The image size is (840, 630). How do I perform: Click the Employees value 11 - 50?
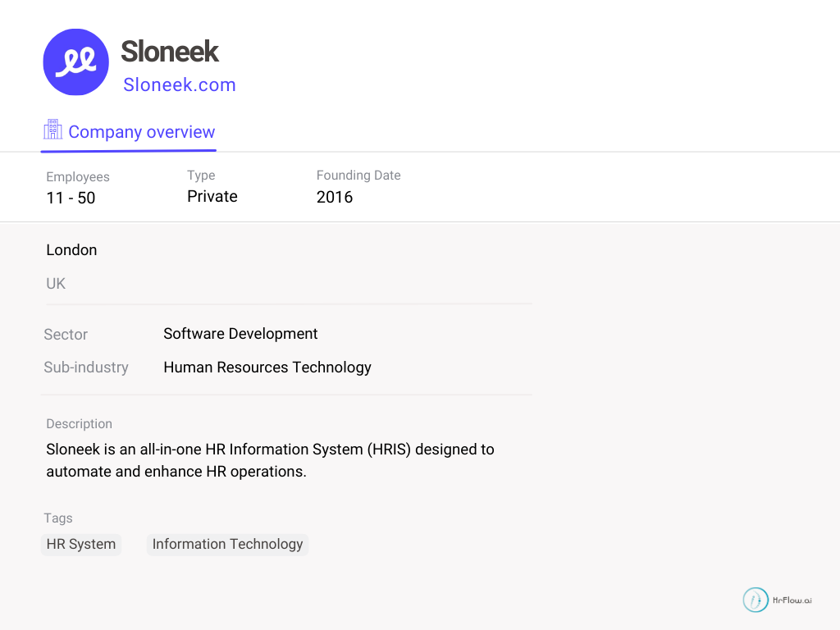pos(71,198)
